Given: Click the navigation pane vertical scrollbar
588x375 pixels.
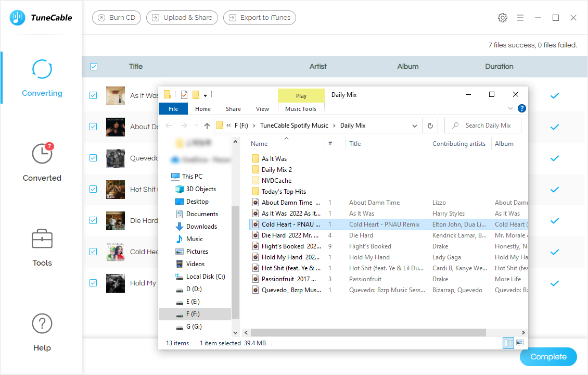Looking at the screenshot, I should 236,263.
